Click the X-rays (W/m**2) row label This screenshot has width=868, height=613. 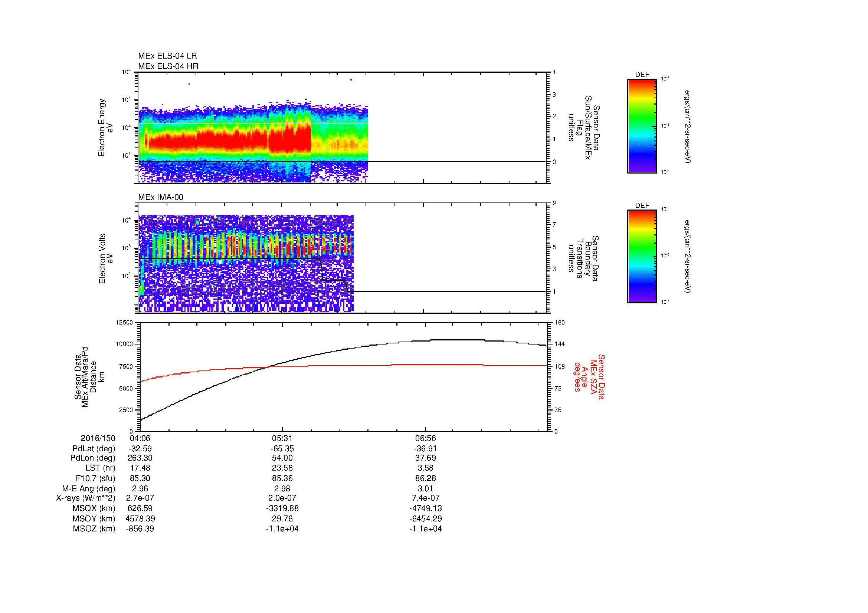pos(85,498)
